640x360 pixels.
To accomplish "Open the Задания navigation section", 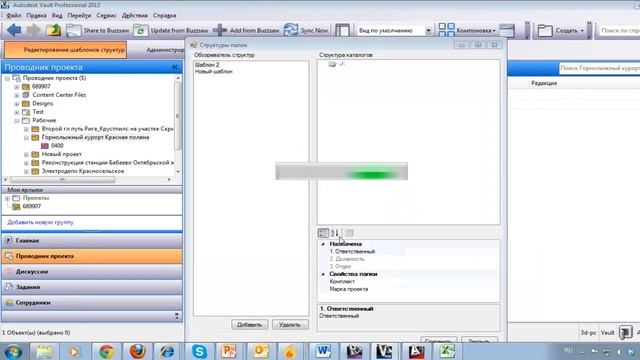I will [92, 287].
